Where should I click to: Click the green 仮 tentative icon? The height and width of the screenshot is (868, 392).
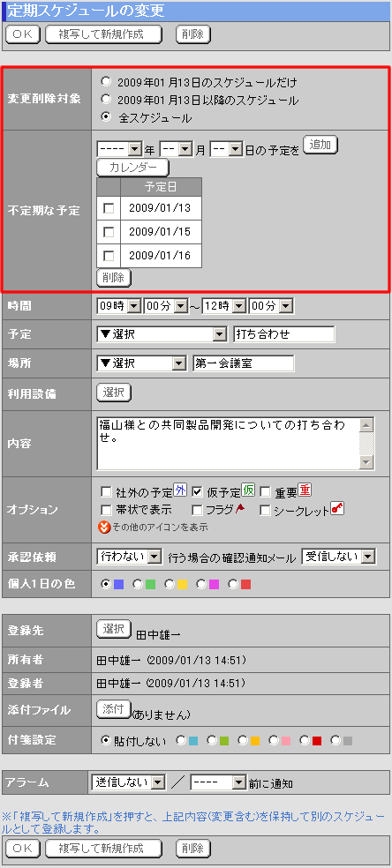pyautogui.click(x=249, y=490)
